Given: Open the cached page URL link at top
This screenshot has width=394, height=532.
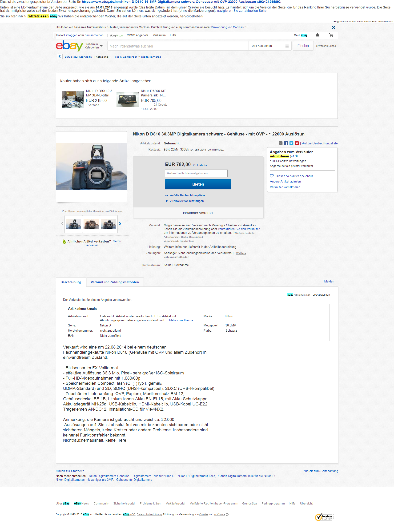Looking at the screenshot, I should pyautogui.click(x=181, y=2).
